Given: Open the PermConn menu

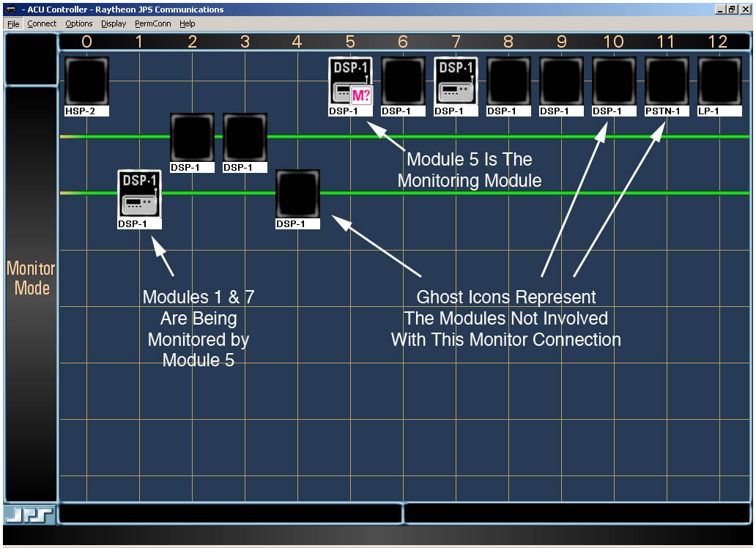Looking at the screenshot, I should click(152, 23).
